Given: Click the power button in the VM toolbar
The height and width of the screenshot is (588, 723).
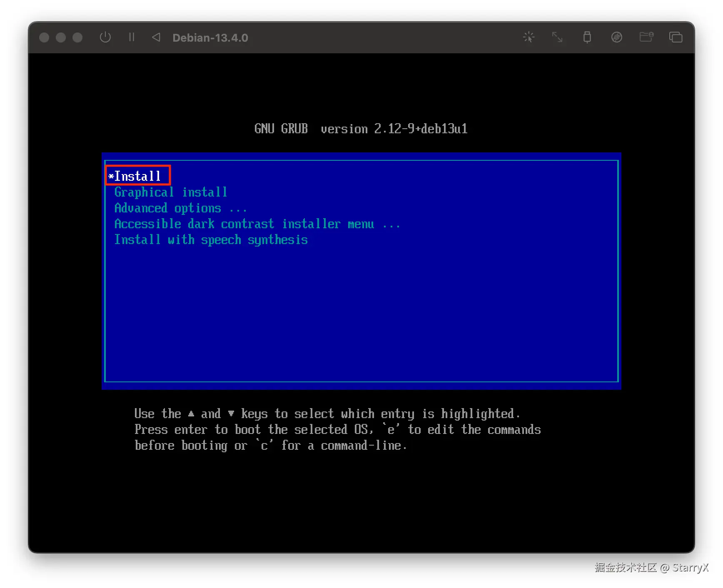Looking at the screenshot, I should coord(105,37).
